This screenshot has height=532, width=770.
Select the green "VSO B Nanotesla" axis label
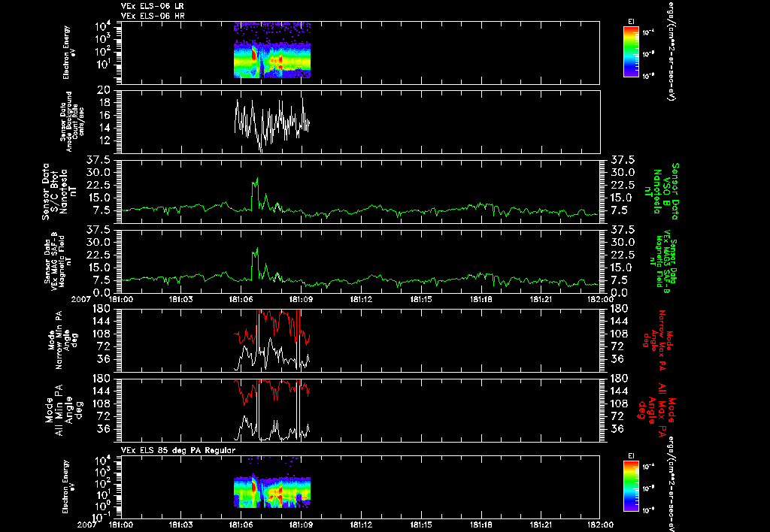[663, 192]
